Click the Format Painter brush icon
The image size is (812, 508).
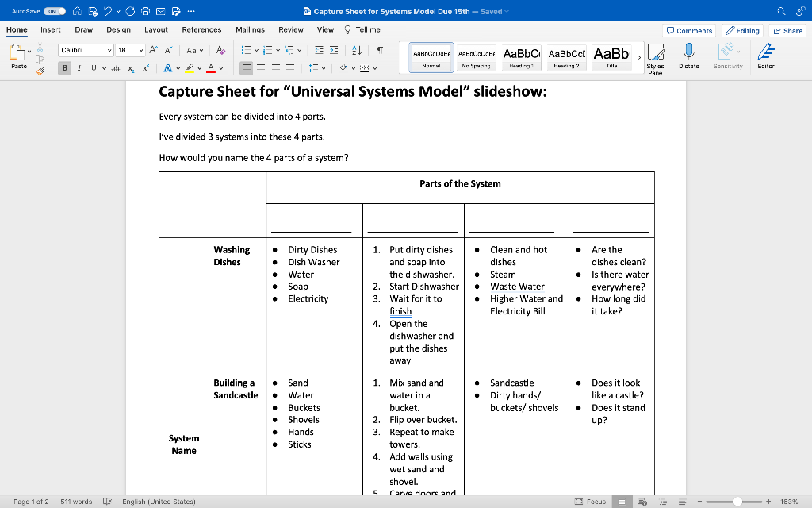tap(40, 71)
